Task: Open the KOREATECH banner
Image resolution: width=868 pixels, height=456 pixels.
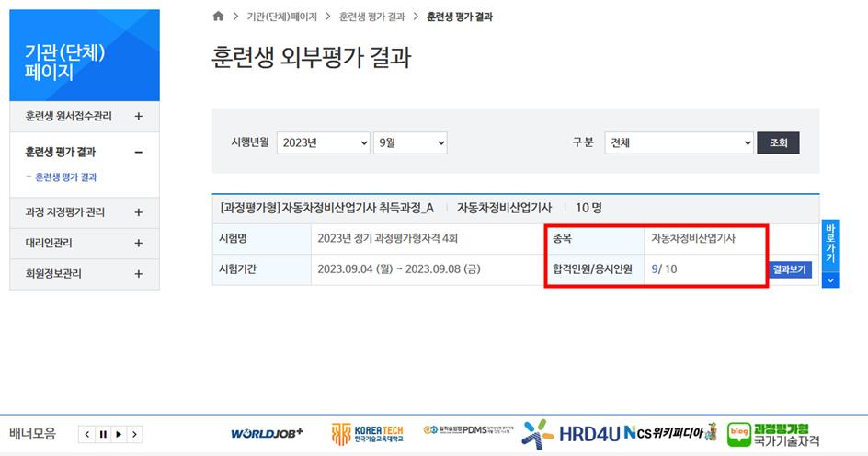Action: coord(368,434)
